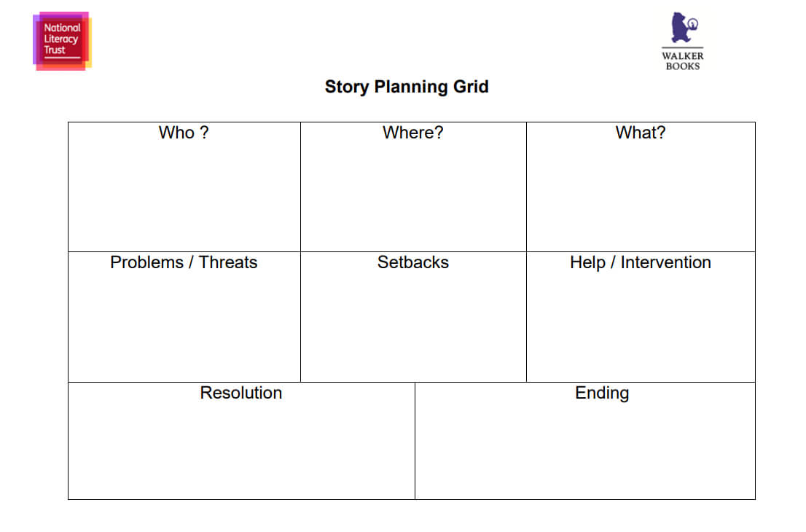This screenshot has width=806, height=532.
Task: Click inside the empty Who cell
Action: (x=184, y=195)
